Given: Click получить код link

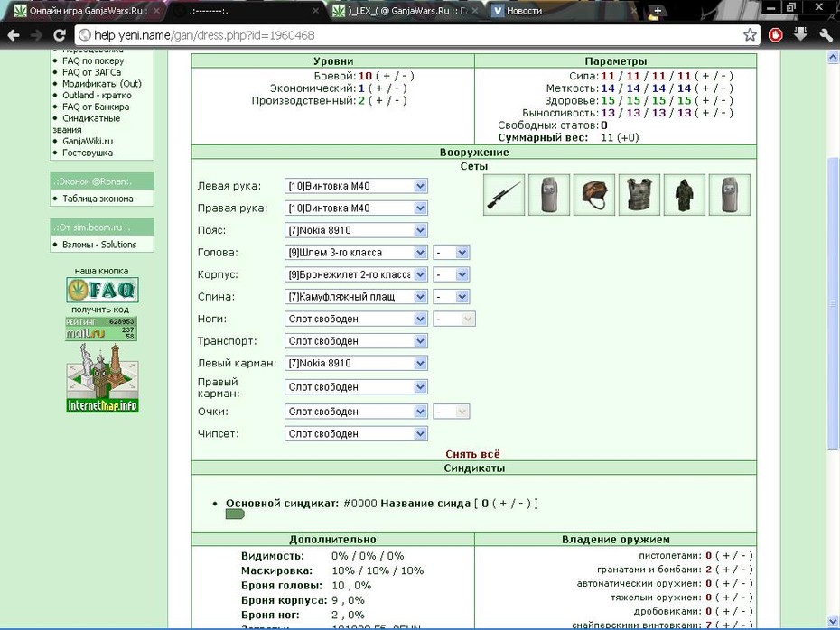Looking at the screenshot, I should (100, 310).
